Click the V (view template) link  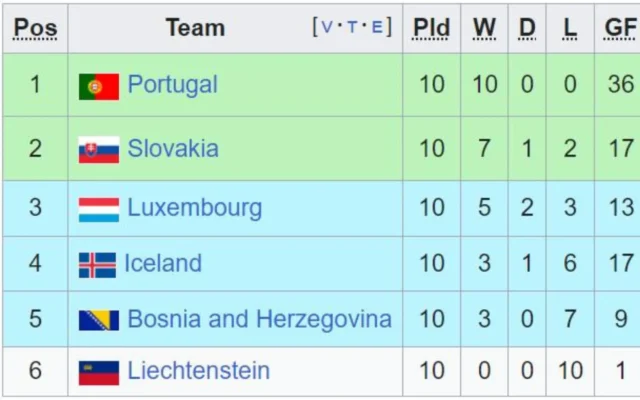tap(327, 28)
